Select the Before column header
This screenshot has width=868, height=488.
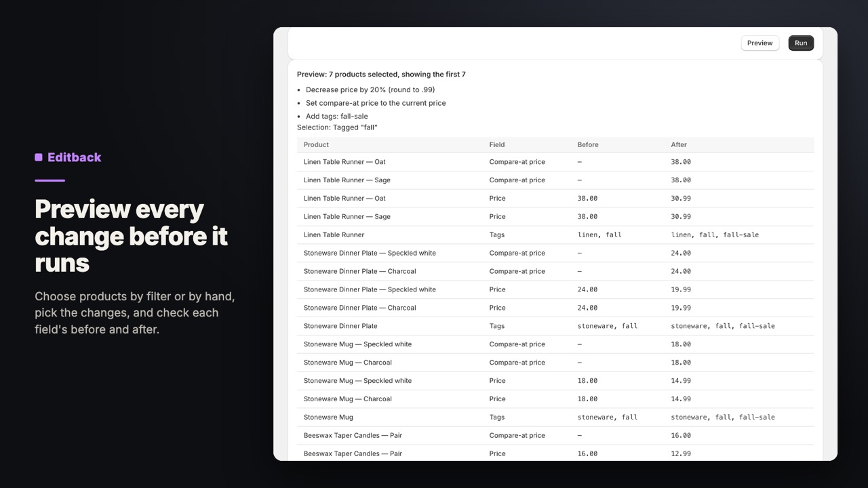point(588,144)
